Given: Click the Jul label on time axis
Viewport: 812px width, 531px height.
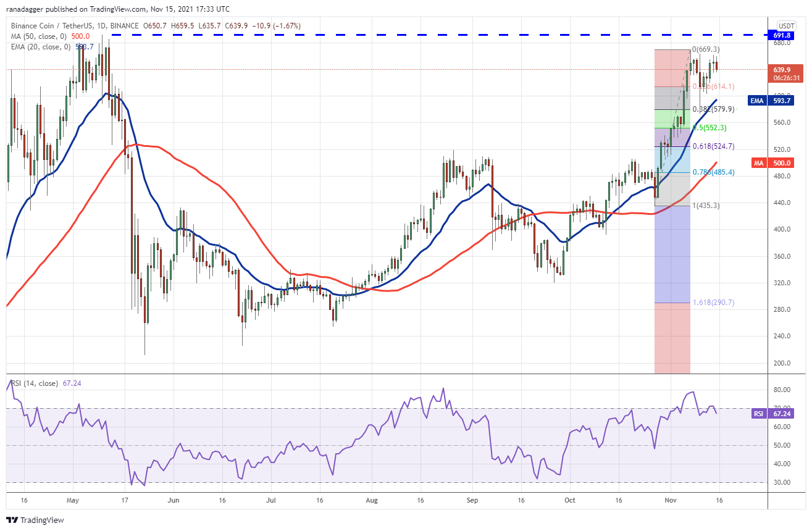Looking at the screenshot, I should [x=271, y=500].
